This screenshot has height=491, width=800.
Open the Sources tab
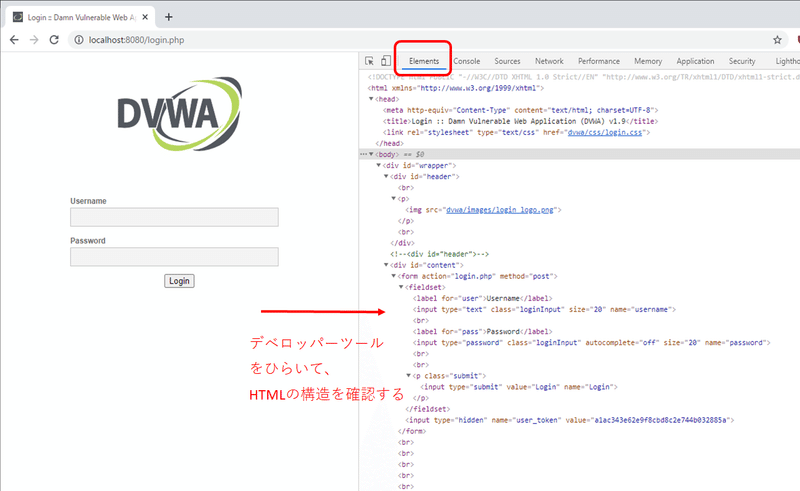(507, 61)
